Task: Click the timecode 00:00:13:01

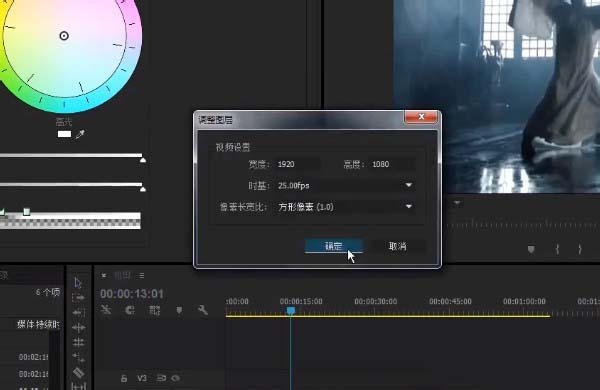Action: 132,294
